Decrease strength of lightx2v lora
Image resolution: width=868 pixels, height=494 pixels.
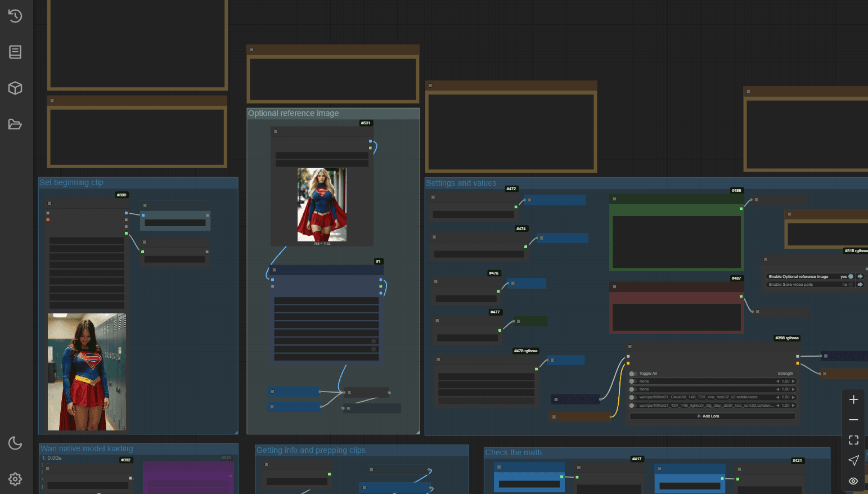pos(778,405)
